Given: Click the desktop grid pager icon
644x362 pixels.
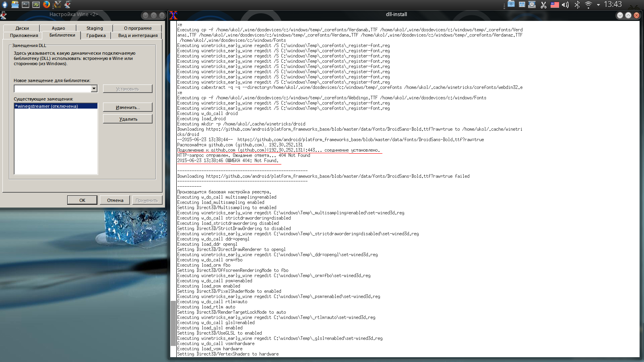Looking at the screenshot, I should tap(522, 4).
